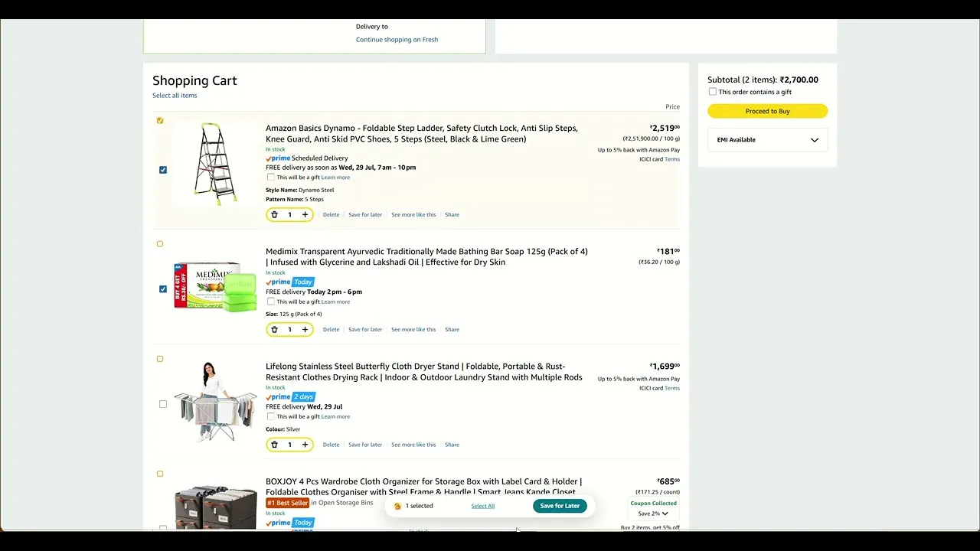This screenshot has width=980, height=551.
Task: Click trash icon for Lifelong cloth dryer stand
Action: pos(275,445)
